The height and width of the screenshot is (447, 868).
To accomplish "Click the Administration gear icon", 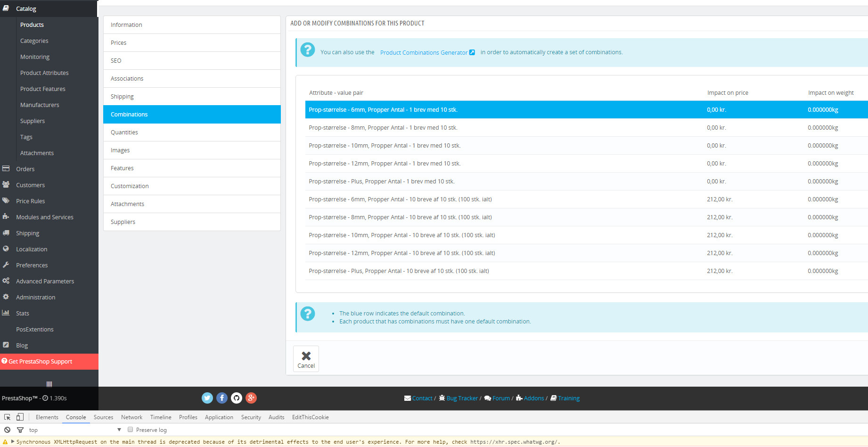I will coord(6,297).
